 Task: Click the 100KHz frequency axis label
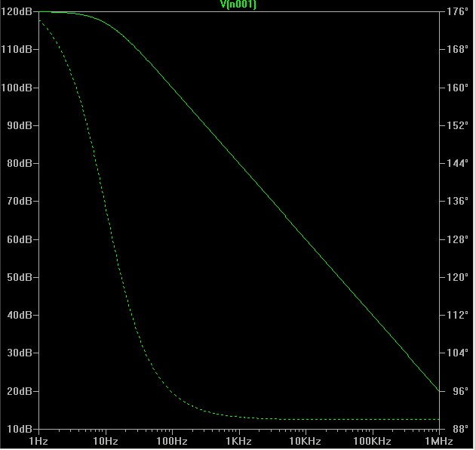(372, 440)
